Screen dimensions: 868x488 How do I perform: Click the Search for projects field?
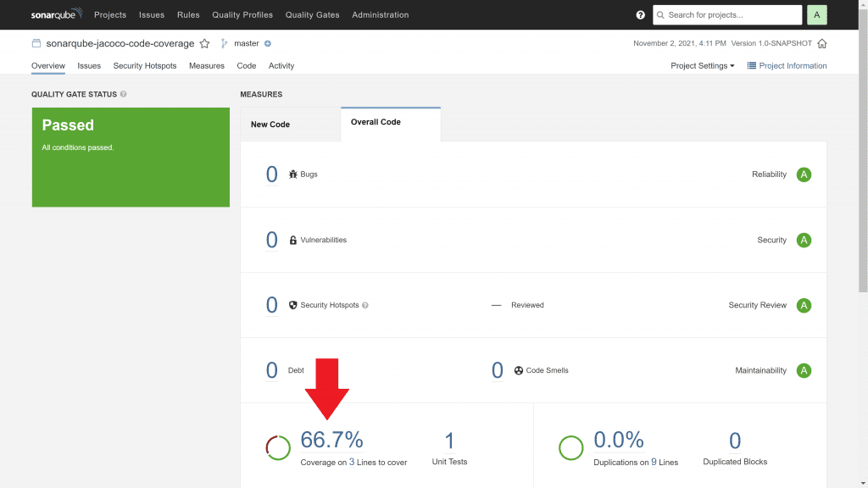coord(727,15)
